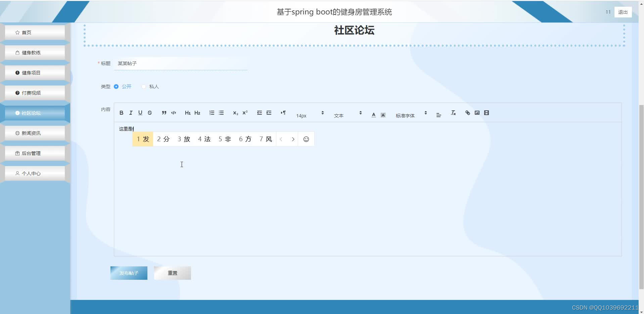Toggle strikethrough formatting
Viewport: 644px width, 314px height.
point(150,113)
